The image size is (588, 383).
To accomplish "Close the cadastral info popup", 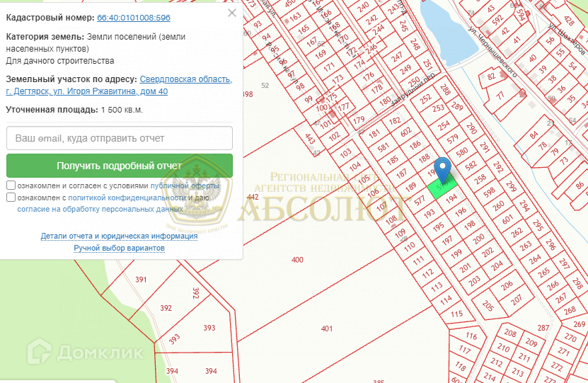I will click(x=232, y=13).
